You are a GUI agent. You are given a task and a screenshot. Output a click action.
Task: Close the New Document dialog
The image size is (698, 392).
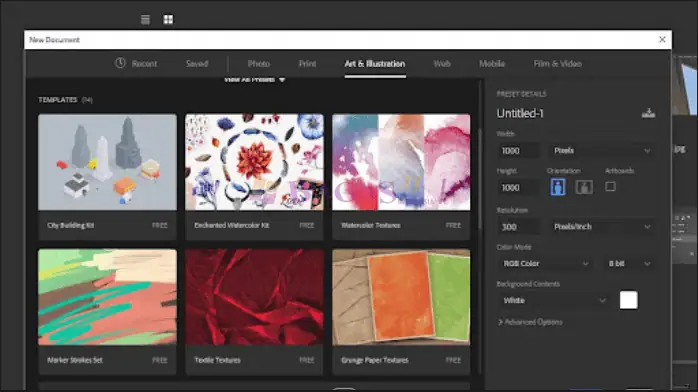[662, 40]
